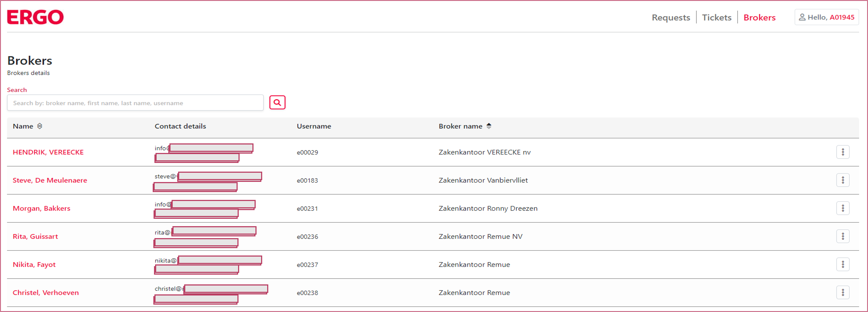This screenshot has width=868, height=312.
Task: Open the actions menu for Steve, De Meulenaere
Action: pyautogui.click(x=842, y=180)
